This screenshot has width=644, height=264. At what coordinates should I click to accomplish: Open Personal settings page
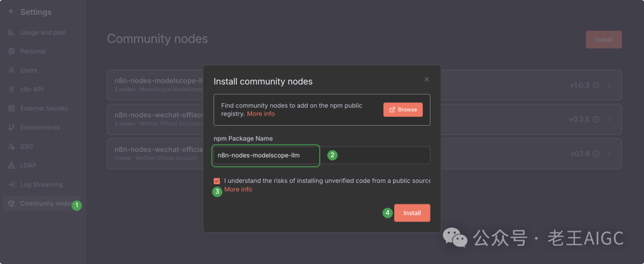33,51
